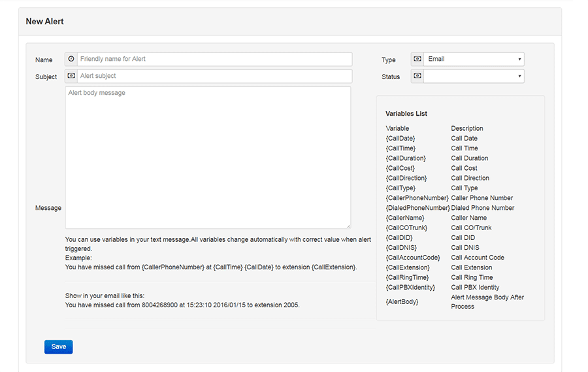Click the icon beside the Status dropdown

pos(417,76)
